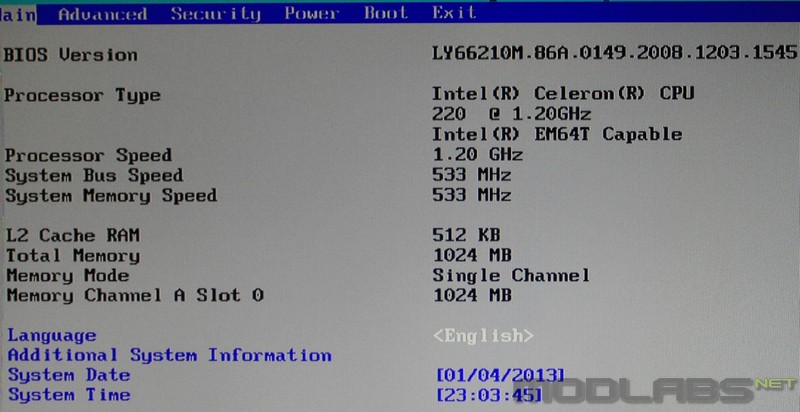Image resolution: width=800 pixels, height=412 pixels.
Task: Click the 533 MHz System Memory Speed value
Action: [x=471, y=195]
